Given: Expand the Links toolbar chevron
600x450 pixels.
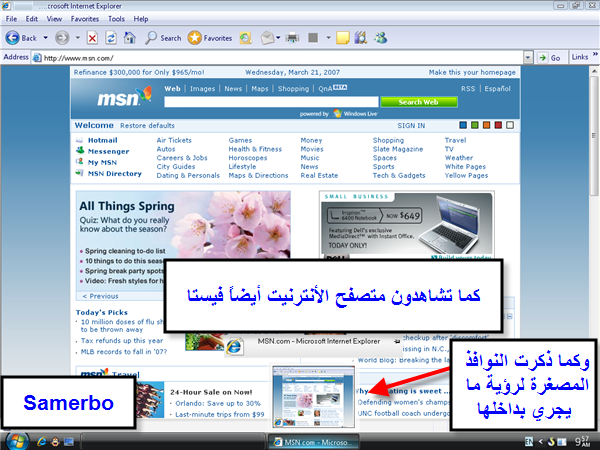Looking at the screenshot, I should point(595,54).
